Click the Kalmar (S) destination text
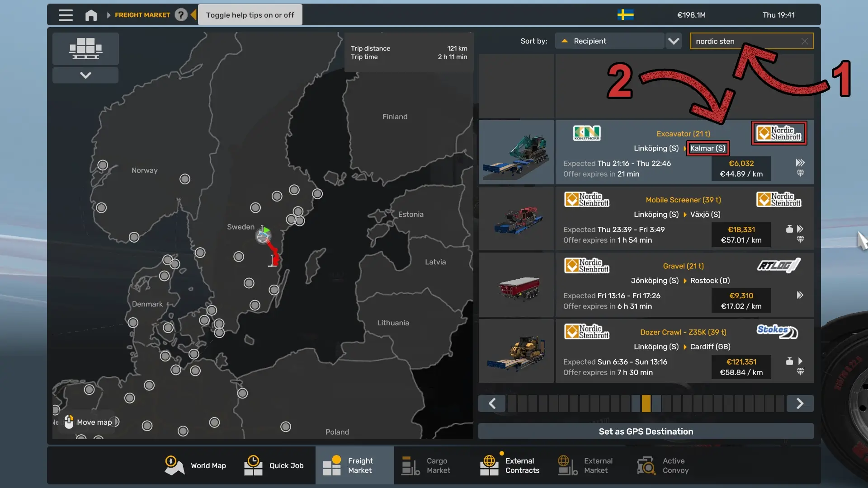This screenshot has width=868, height=488. click(708, 148)
